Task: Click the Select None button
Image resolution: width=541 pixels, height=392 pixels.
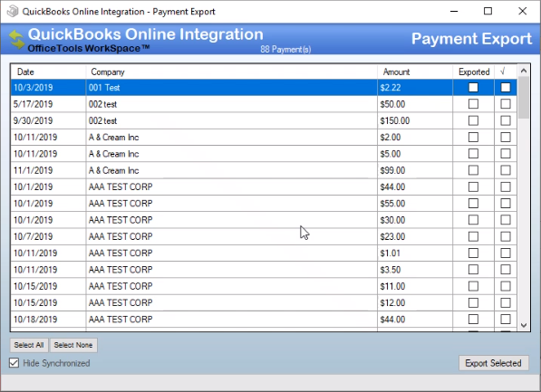Action: (73, 345)
